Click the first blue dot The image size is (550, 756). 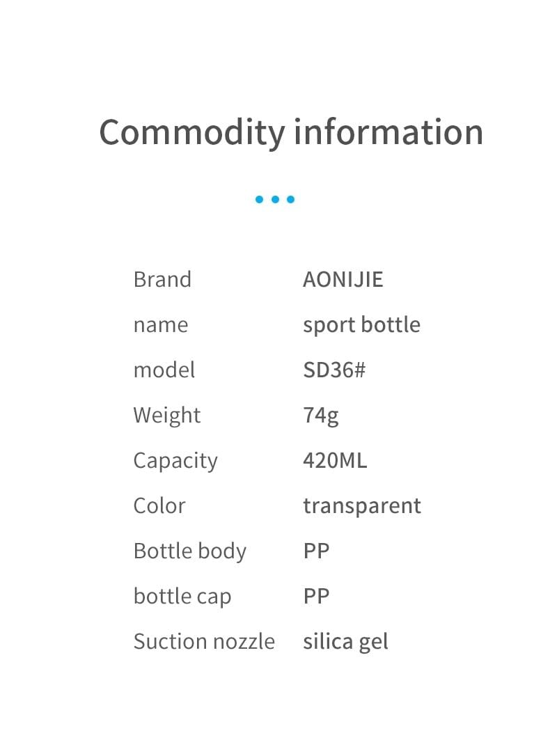(x=259, y=199)
